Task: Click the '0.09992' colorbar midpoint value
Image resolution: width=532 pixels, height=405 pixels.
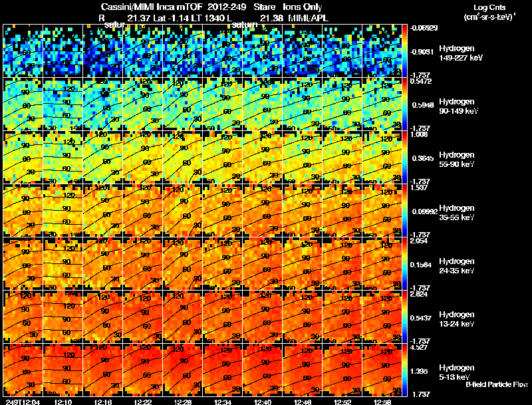Action: (x=425, y=211)
